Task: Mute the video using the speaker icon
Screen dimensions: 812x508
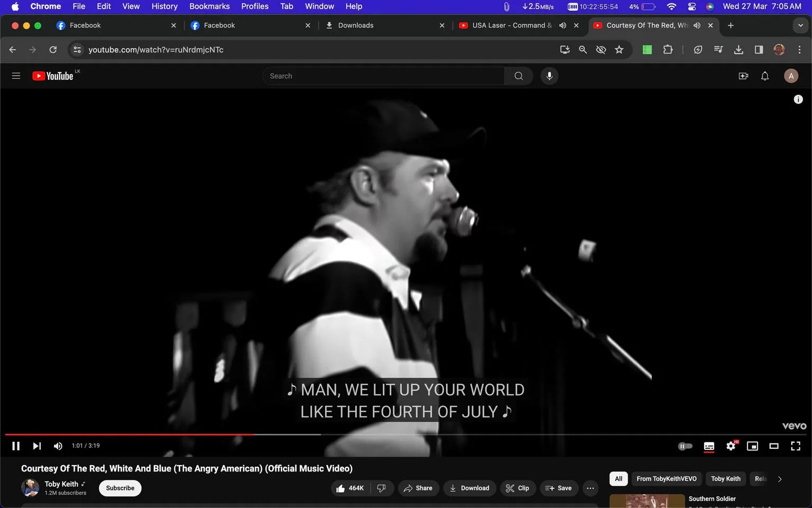Action: [x=58, y=446]
